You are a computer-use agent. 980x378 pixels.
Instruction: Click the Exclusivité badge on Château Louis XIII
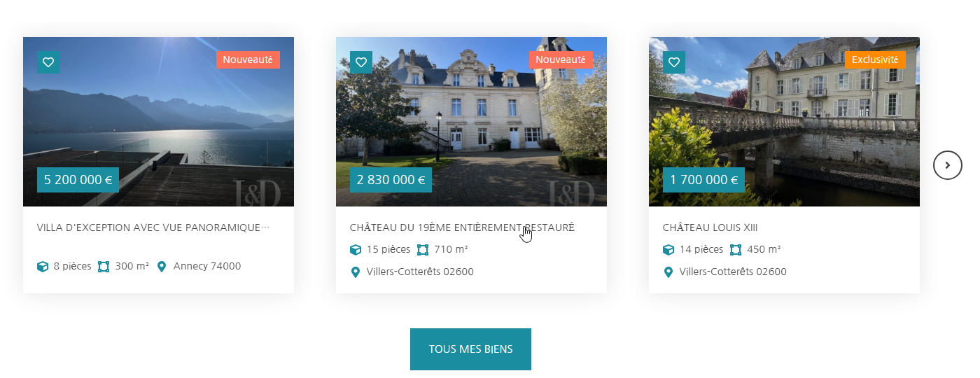tap(875, 60)
